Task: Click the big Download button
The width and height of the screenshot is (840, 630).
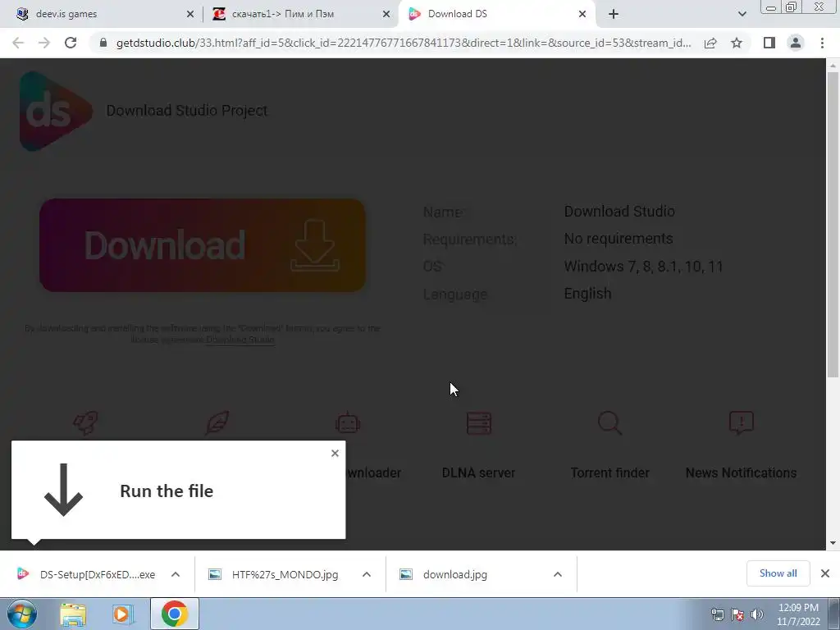Action: (x=203, y=245)
